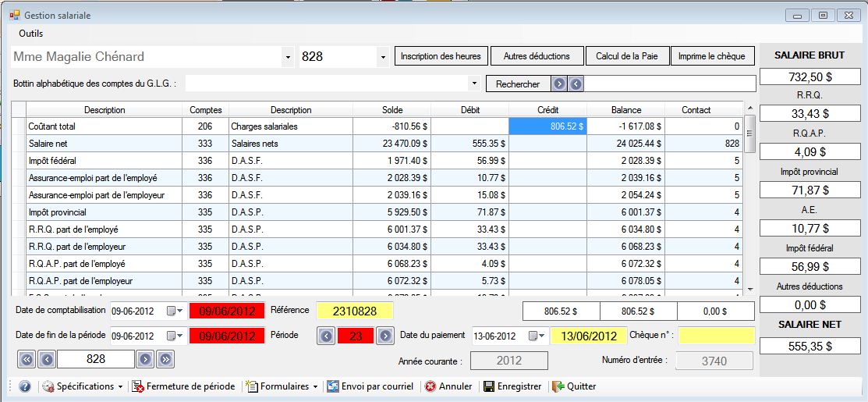Click the help question mark icon
This screenshot has width=868, height=402.
point(24,386)
